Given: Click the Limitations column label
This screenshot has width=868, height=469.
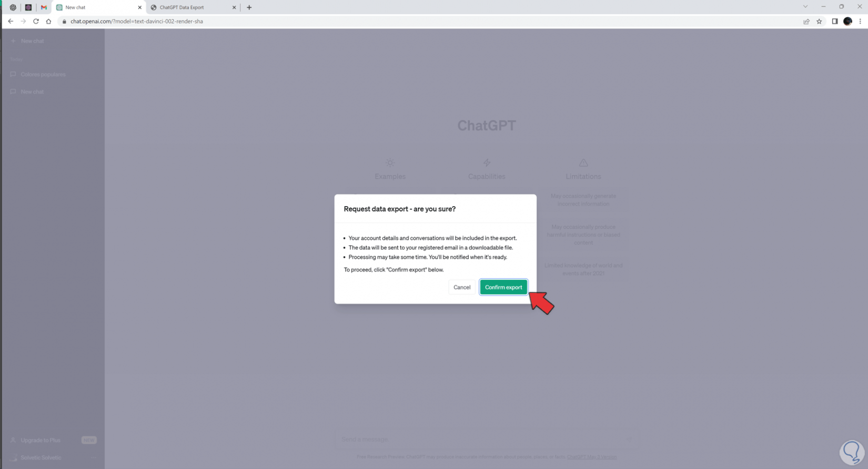Looking at the screenshot, I should point(583,177).
